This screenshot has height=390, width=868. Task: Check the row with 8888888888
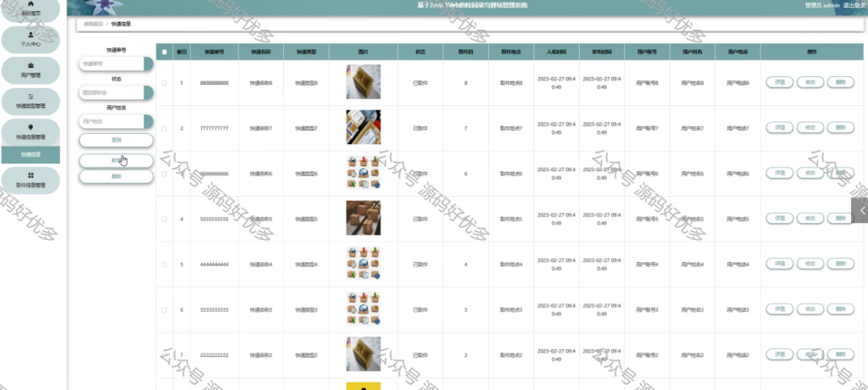click(164, 83)
